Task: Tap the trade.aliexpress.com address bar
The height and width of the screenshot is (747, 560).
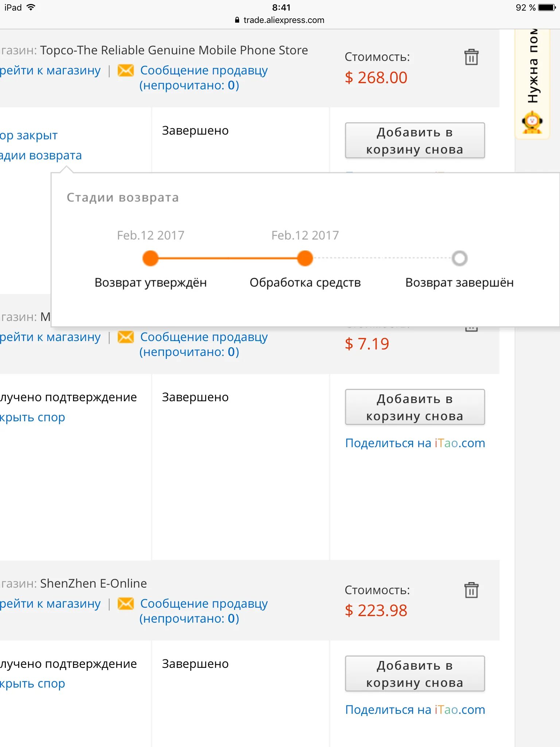Action: [x=280, y=20]
